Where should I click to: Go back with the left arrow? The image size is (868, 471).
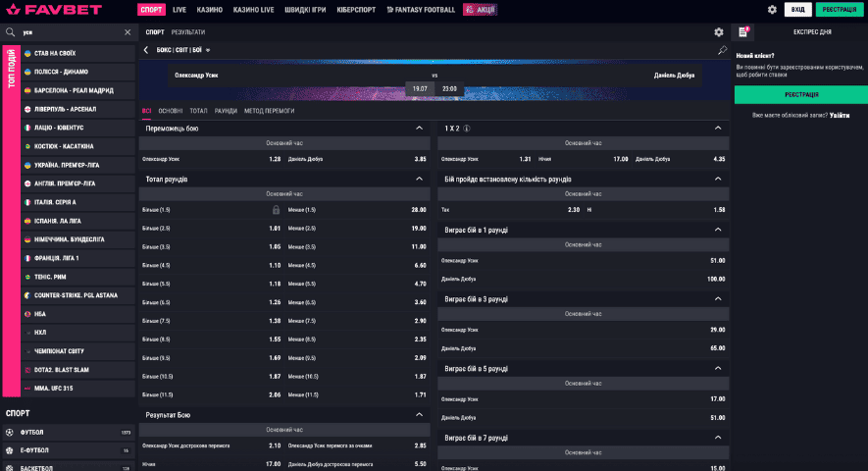(146, 50)
